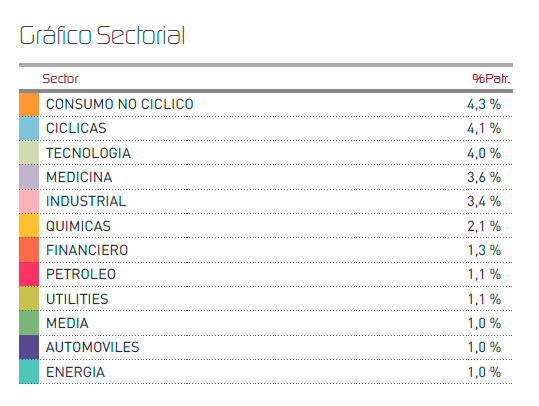Click the FINANCIERO sector name
Screen dimensions: 539x406
tap(87, 250)
